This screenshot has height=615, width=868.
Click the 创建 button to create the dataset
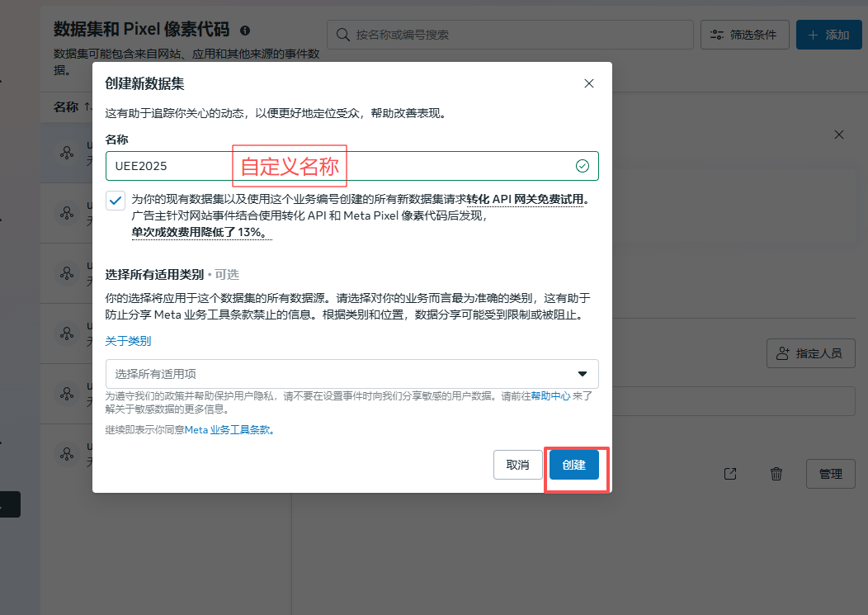[573, 465]
